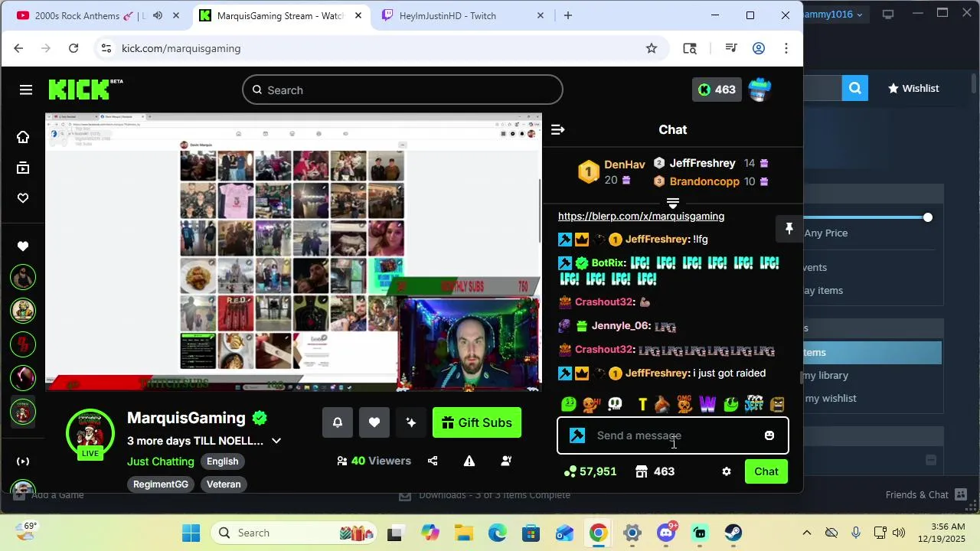Send message with green Chat button
Image resolution: width=980 pixels, height=551 pixels.
coord(766,471)
